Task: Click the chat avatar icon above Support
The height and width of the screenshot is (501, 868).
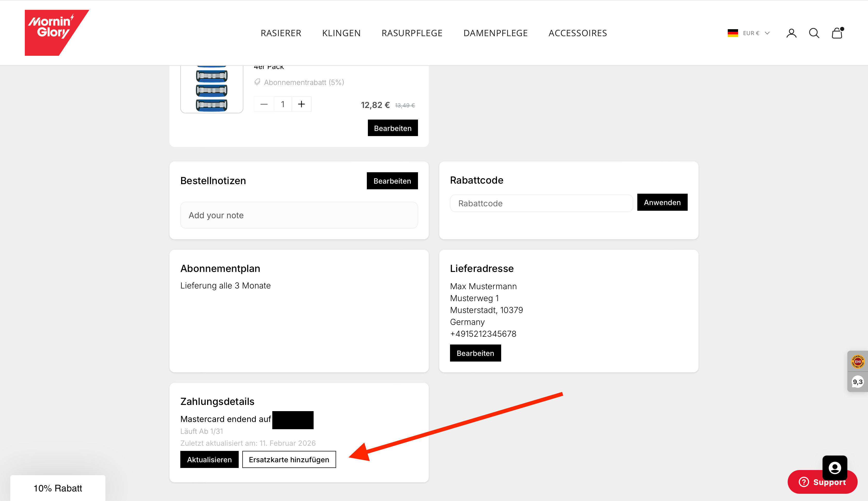Action: [x=835, y=468]
